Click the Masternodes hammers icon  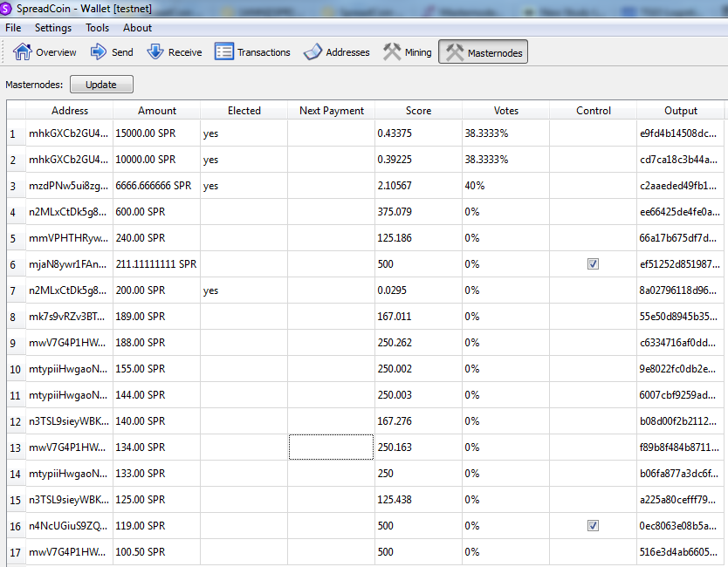click(455, 52)
